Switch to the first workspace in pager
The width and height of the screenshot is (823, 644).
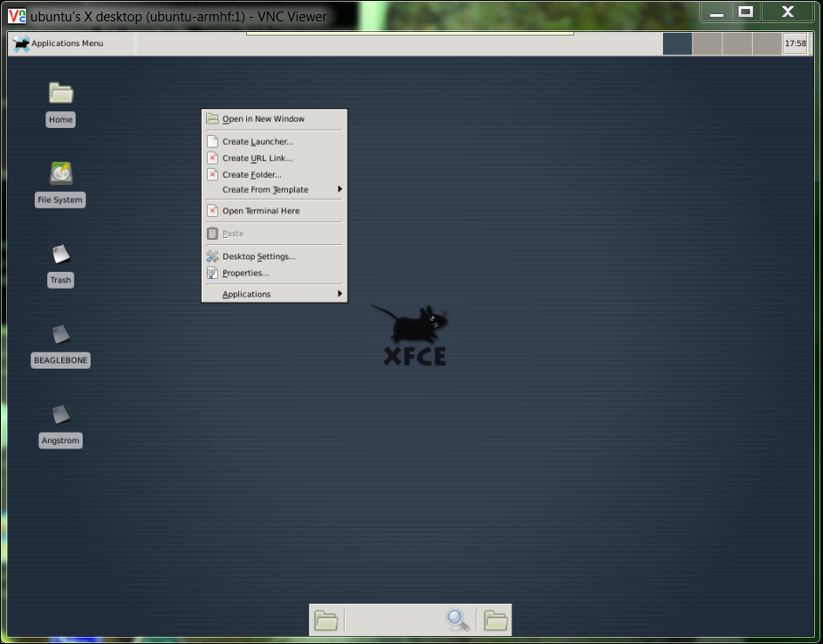pos(677,44)
